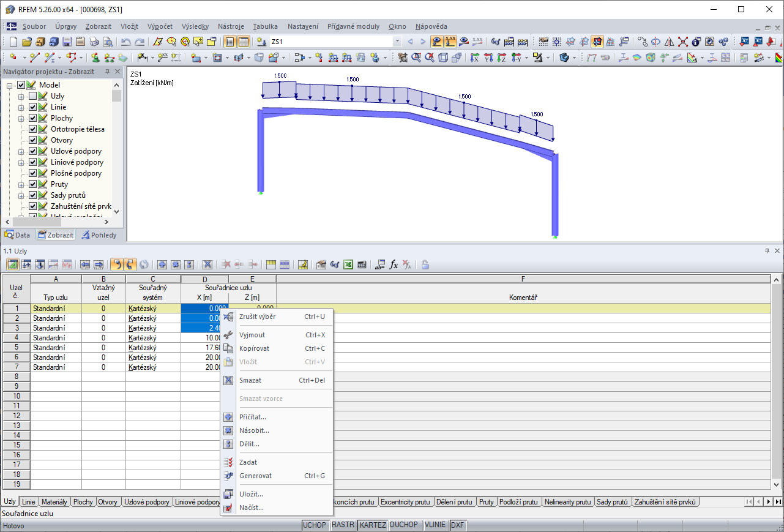Toggle OUCHOP status bar button
Image resolution: width=784 pixels, height=532 pixels.
[404, 525]
